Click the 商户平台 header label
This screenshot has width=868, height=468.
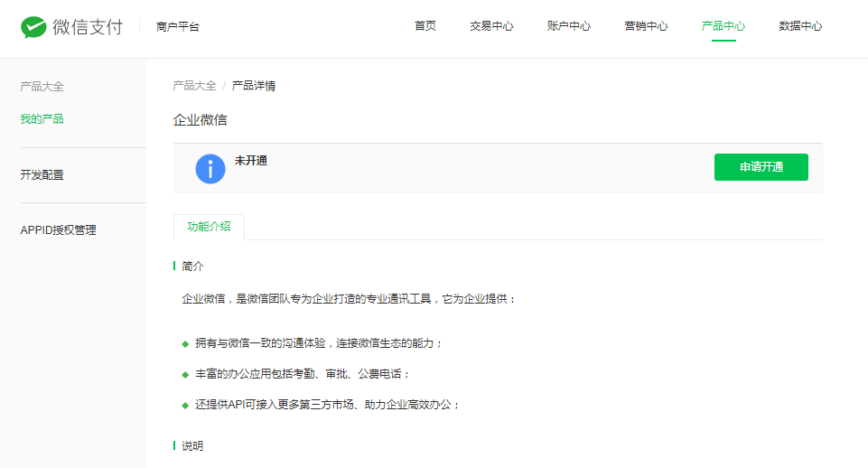pos(178,26)
